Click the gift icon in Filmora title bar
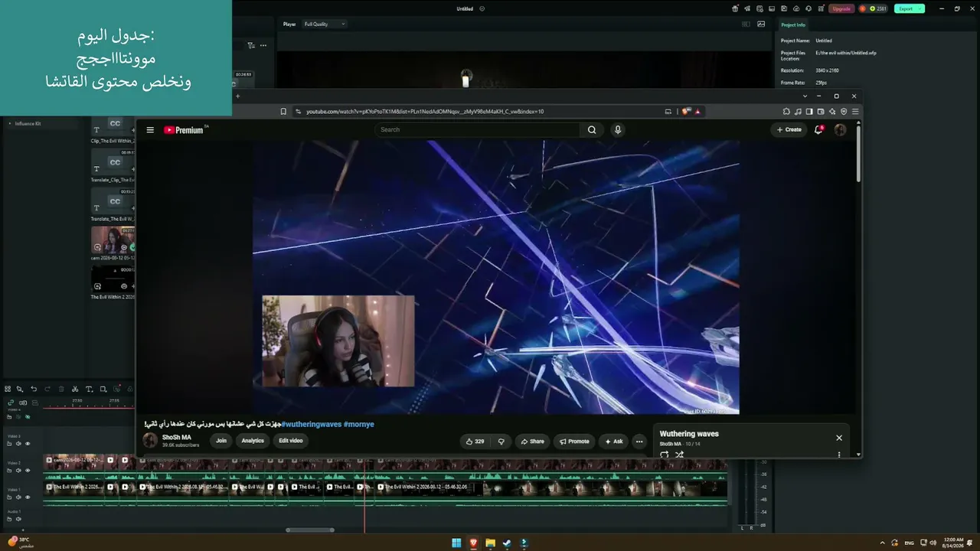980x551 pixels. [x=735, y=9]
